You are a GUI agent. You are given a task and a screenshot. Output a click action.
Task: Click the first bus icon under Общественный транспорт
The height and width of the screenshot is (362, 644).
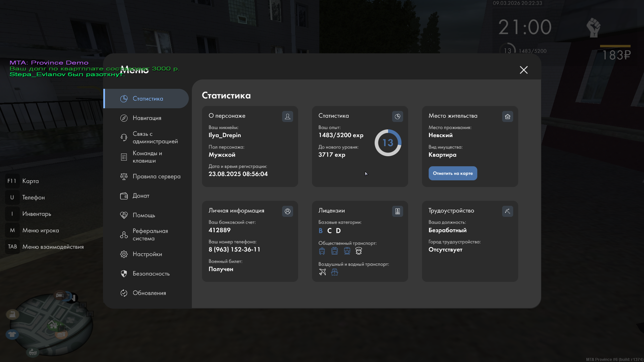tap(322, 251)
